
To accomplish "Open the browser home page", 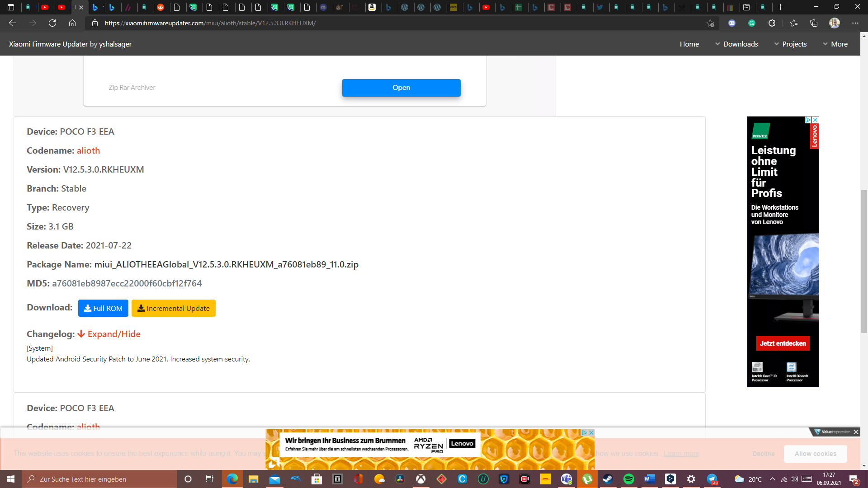I will tap(72, 23).
